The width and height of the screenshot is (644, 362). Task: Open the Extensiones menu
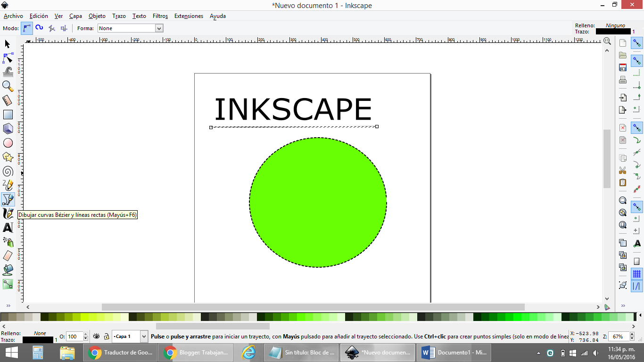189,16
